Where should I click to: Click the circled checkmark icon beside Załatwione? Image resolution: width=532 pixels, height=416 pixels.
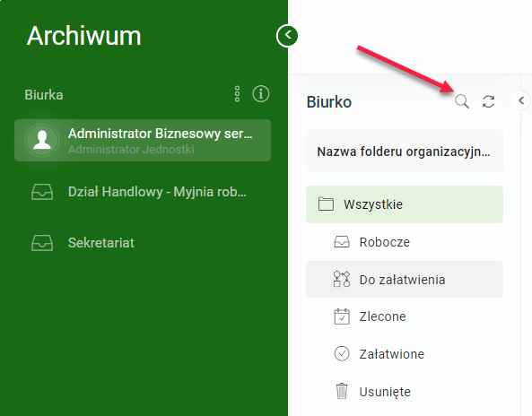342,353
